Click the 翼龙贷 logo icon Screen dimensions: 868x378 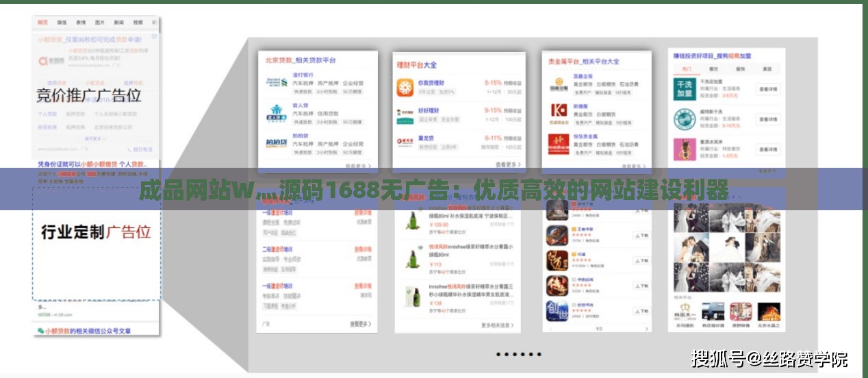coord(406,142)
